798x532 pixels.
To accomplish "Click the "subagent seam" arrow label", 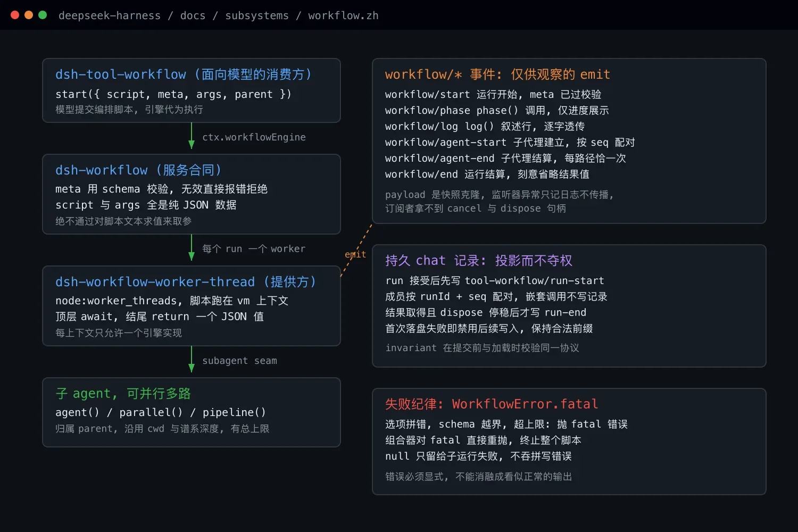I will tap(239, 361).
